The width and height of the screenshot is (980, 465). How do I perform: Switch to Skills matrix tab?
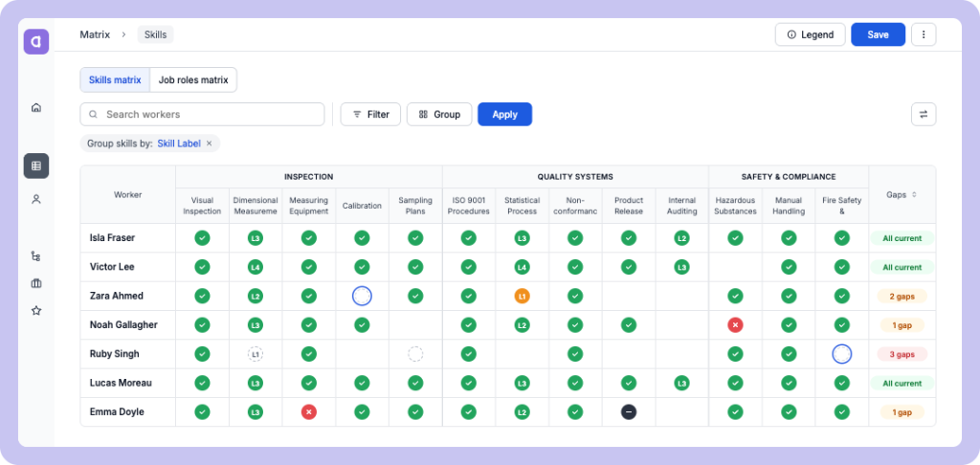pyautogui.click(x=115, y=80)
